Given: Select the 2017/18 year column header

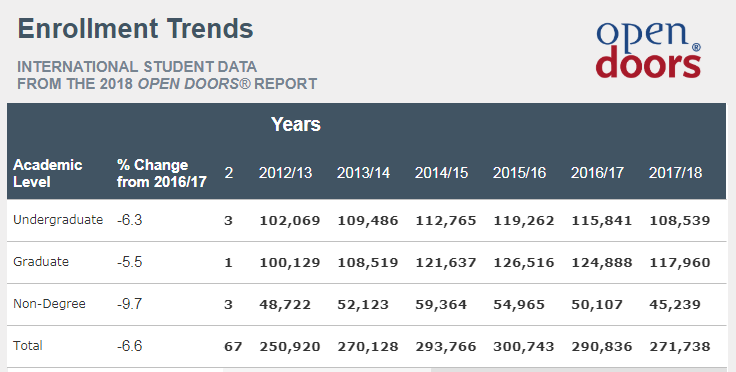Looking at the screenshot, I should tap(675, 173).
